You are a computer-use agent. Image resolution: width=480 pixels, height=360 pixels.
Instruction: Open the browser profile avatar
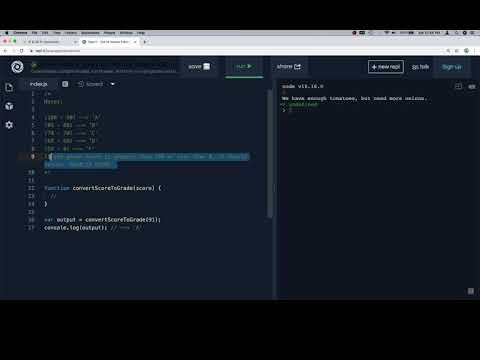click(x=466, y=51)
